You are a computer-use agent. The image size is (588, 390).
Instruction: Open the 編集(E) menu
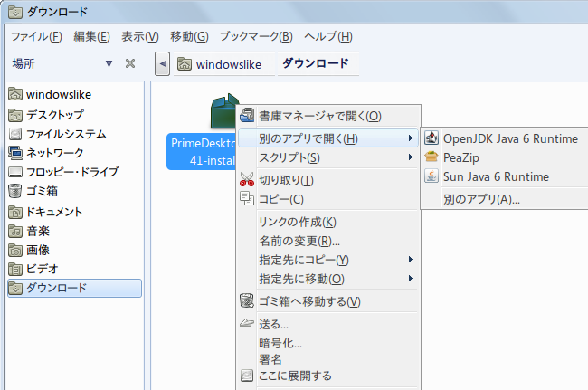click(92, 37)
